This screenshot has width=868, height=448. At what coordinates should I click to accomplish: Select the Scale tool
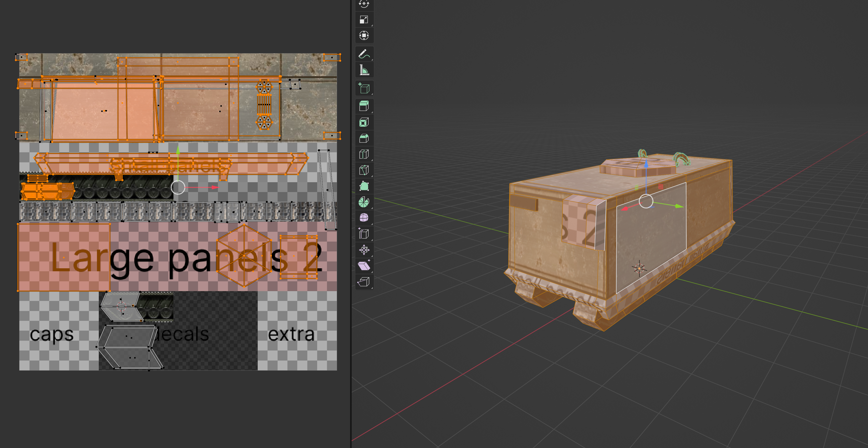(x=364, y=19)
